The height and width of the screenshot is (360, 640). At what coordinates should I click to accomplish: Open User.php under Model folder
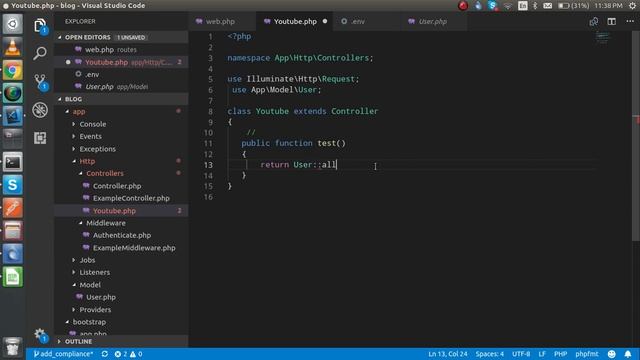101,297
